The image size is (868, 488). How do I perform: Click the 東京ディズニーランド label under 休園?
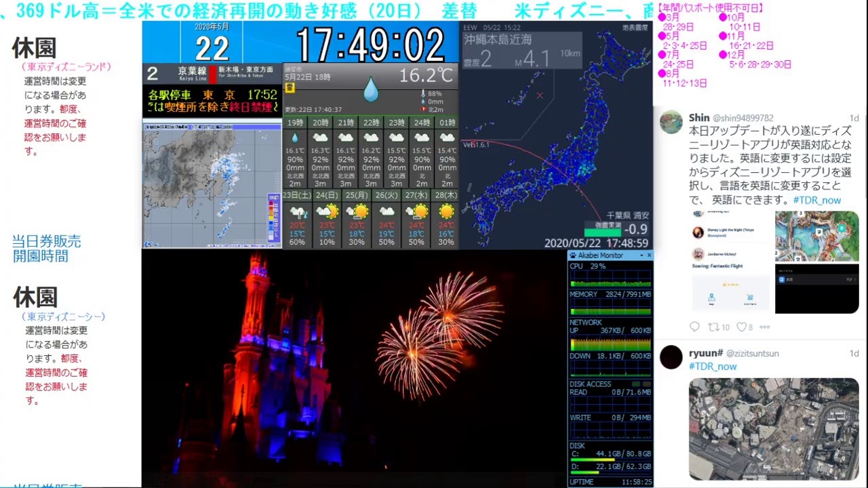(66, 67)
